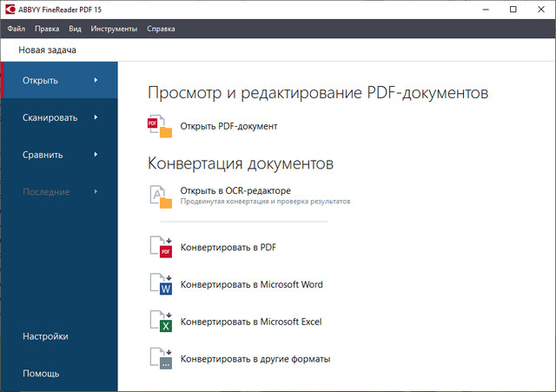556x392 pixels.
Task: Open the Правка menu
Action: tap(48, 29)
